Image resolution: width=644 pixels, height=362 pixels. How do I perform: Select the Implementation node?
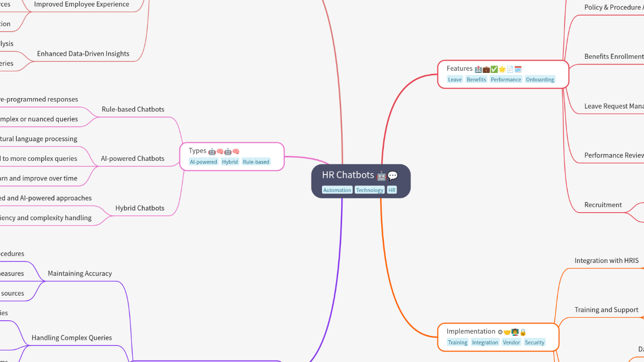[498, 337]
